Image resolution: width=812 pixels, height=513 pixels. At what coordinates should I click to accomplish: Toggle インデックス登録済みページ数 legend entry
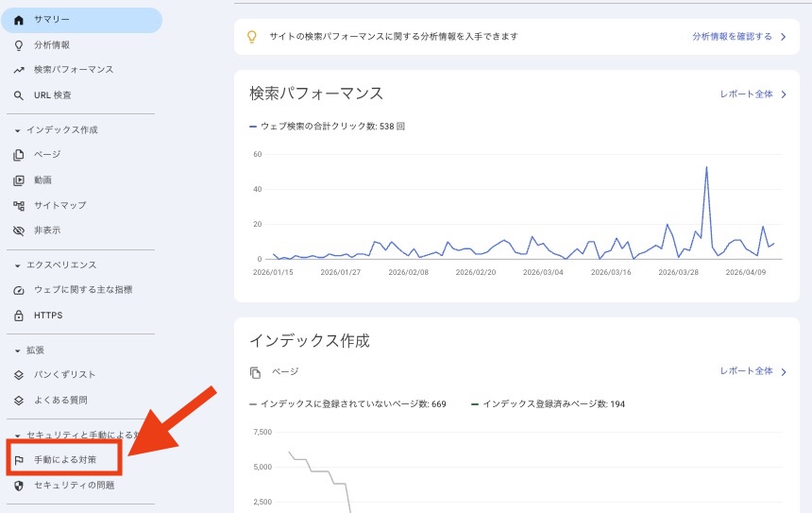click(548, 404)
